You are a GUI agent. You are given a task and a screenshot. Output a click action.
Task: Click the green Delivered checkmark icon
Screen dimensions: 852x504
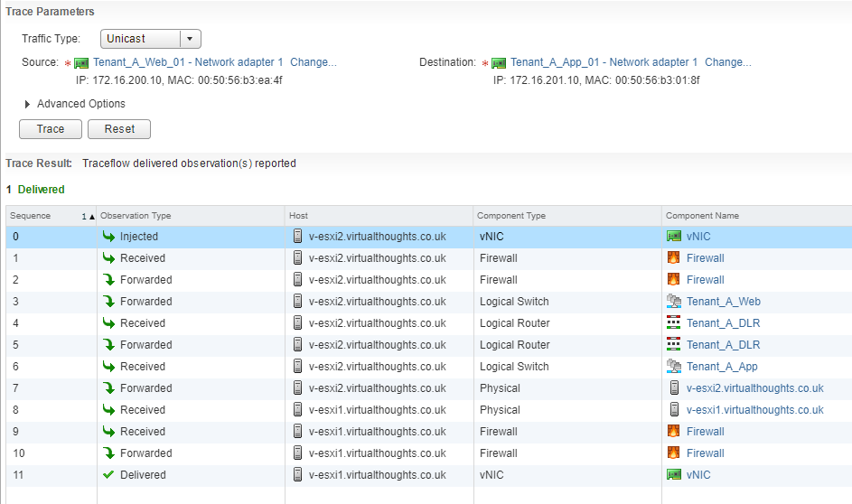(x=108, y=475)
